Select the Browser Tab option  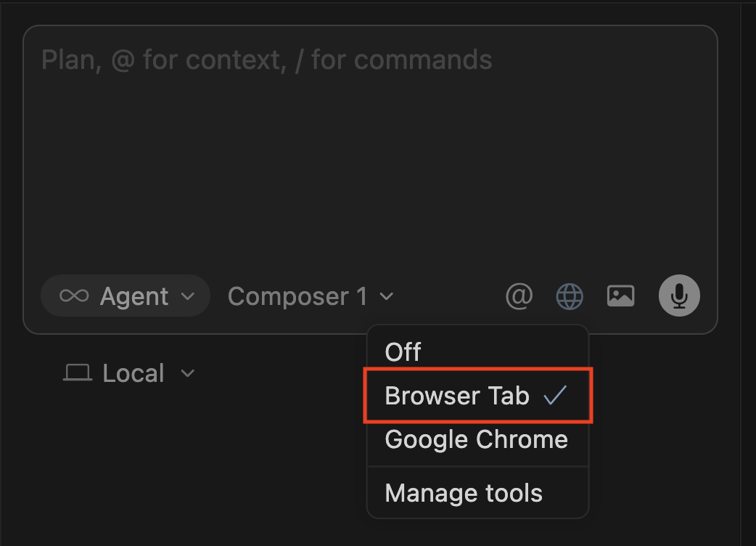click(457, 396)
